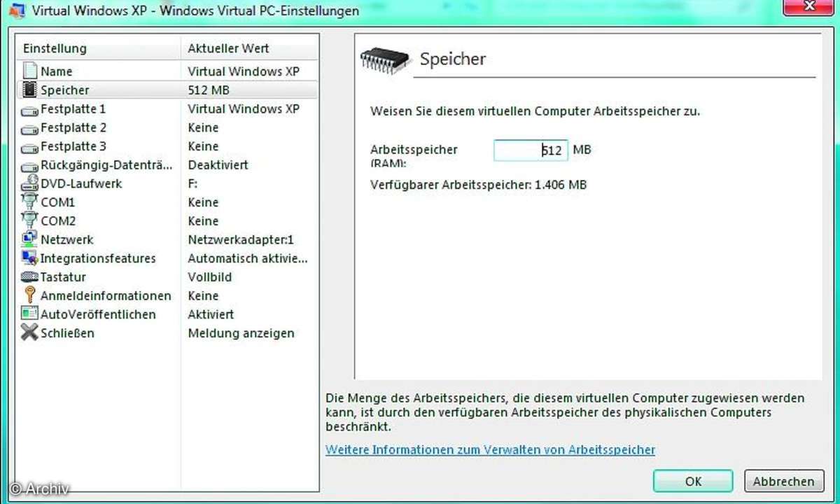Image resolution: width=840 pixels, height=504 pixels.
Task: Click the 'Virtual Windows XP' Name value
Action: 244,71
